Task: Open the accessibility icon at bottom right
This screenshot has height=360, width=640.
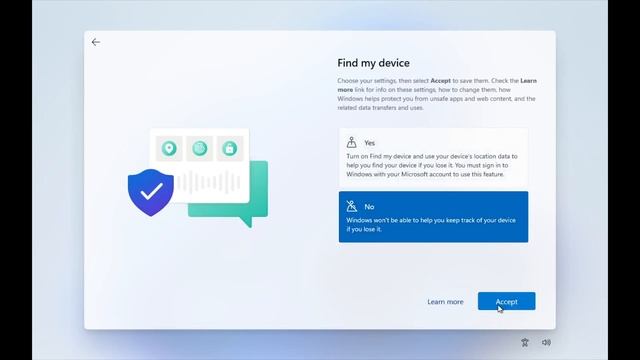Action: point(525,342)
